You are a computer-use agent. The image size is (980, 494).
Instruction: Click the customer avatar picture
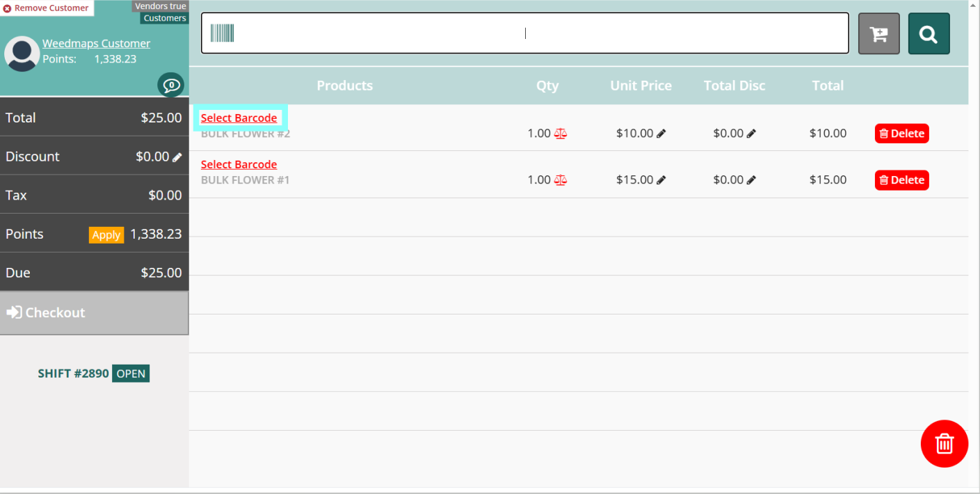pyautogui.click(x=22, y=54)
